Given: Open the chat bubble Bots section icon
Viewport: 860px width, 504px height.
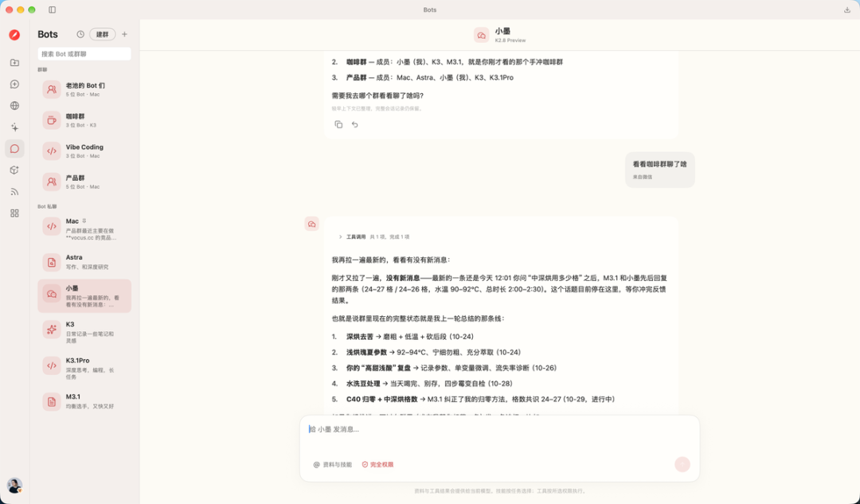Looking at the screenshot, I should click(15, 149).
